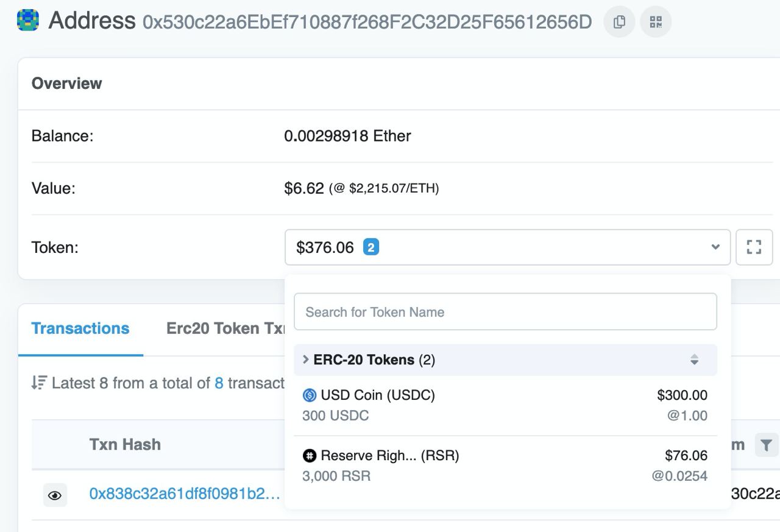Viewport: 780px width, 532px height.
Task: Show the address QR code
Action: click(x=656, y=22)
